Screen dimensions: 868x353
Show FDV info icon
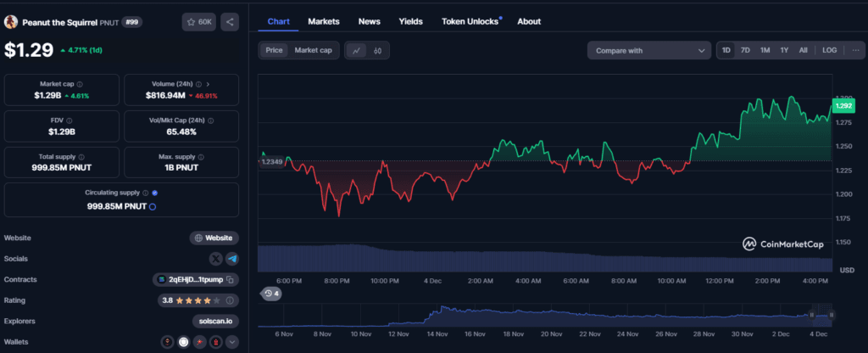pos(70,120)
